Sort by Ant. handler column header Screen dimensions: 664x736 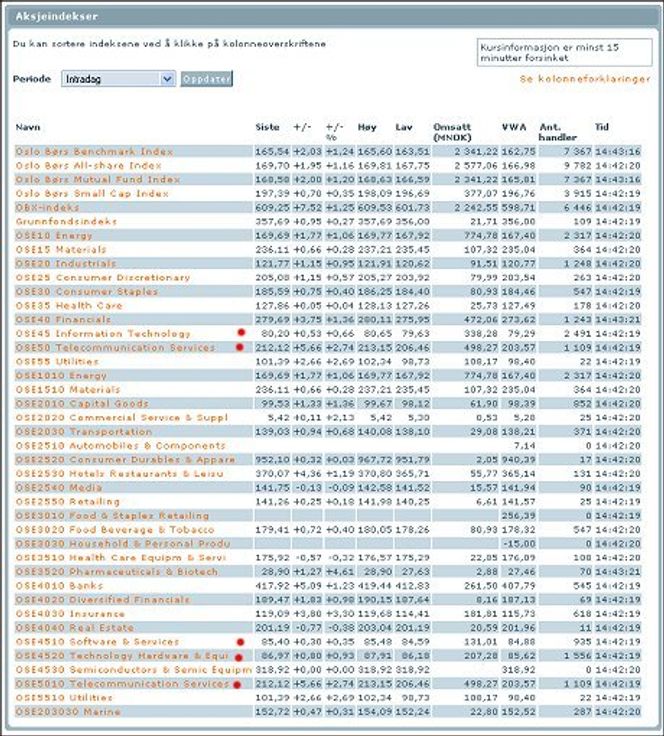(x=557, y=132)
